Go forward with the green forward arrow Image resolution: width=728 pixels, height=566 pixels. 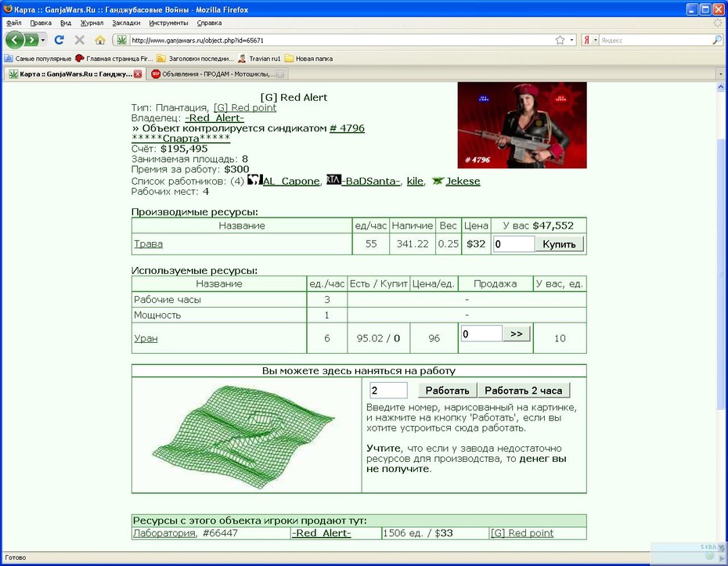coord(31,40)
